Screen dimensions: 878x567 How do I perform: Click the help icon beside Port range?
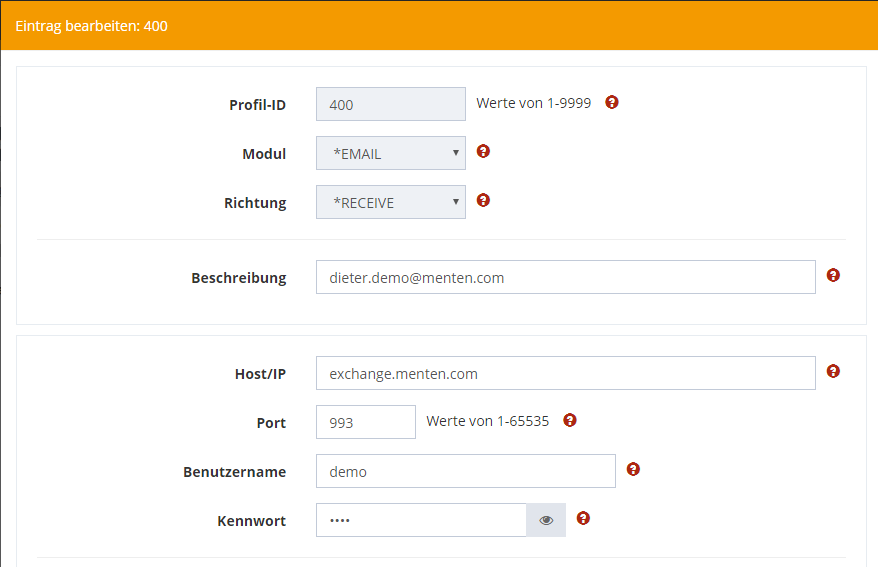(x=570, y=420)
